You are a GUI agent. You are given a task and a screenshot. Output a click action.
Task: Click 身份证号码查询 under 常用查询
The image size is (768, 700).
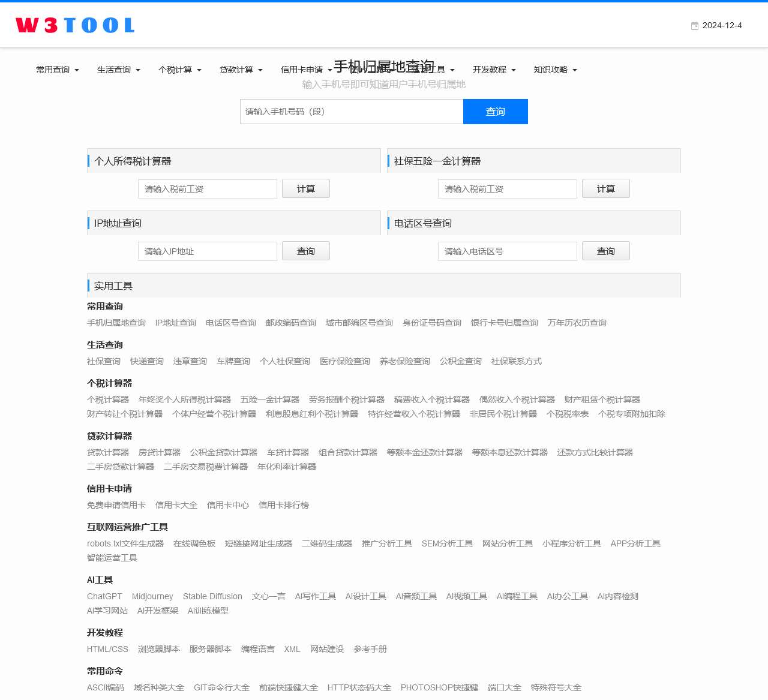(432, 323)
